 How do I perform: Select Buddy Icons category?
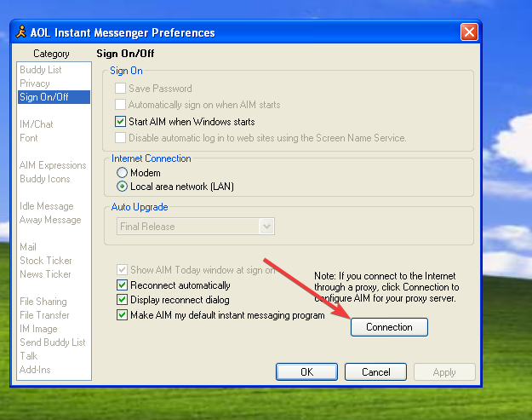click(45, 179)
